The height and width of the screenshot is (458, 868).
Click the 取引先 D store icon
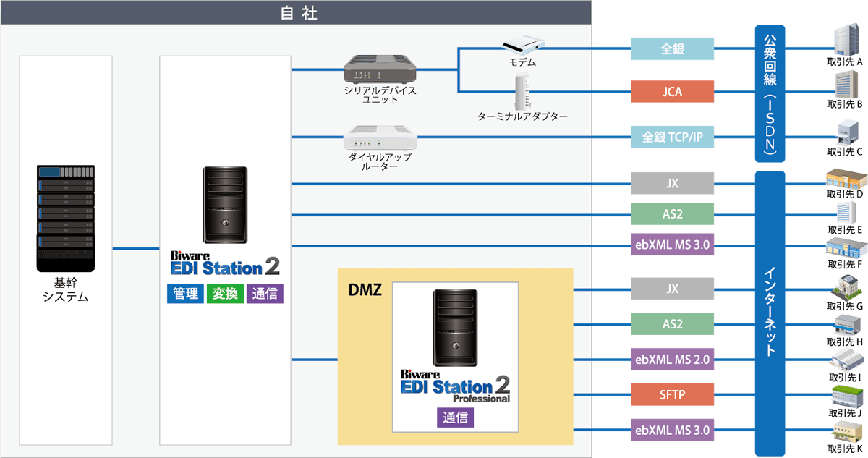[846, 179]
